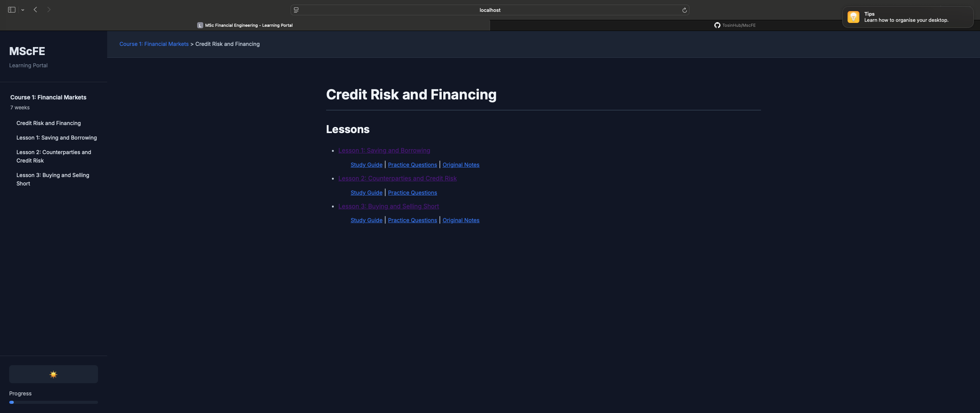The height and width of the screenshot is (413, 980).
Task: Click the Learning Portal tab favicon
Action: 200,25
